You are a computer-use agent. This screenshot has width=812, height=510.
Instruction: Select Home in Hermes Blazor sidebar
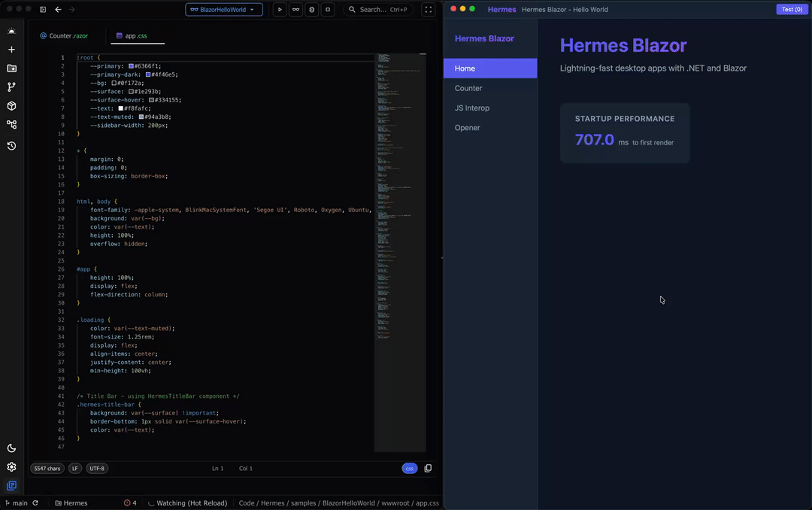point(490,68)
